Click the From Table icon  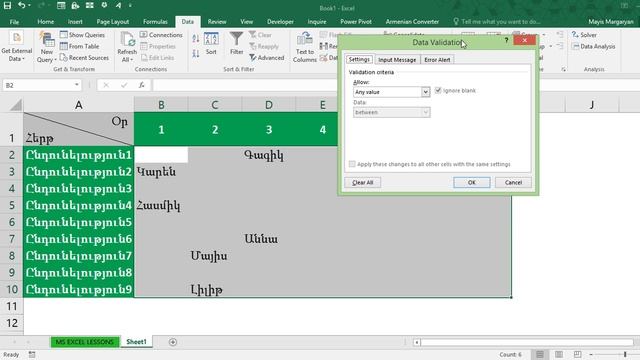(64, 46)
